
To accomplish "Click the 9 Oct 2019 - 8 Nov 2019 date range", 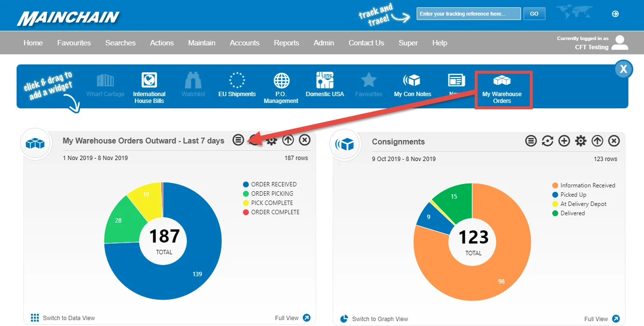I will point(404,159).
